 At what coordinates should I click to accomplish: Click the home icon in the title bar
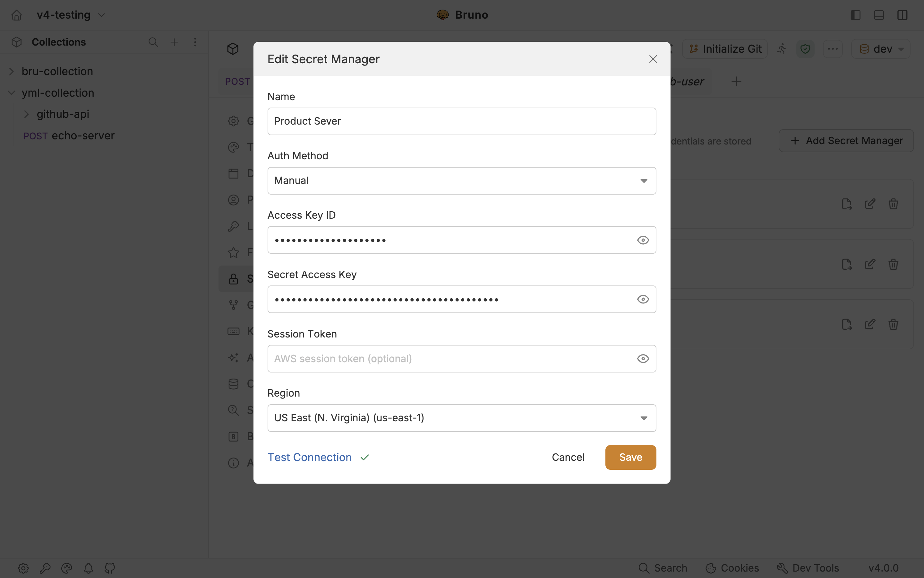click(16, 15)
